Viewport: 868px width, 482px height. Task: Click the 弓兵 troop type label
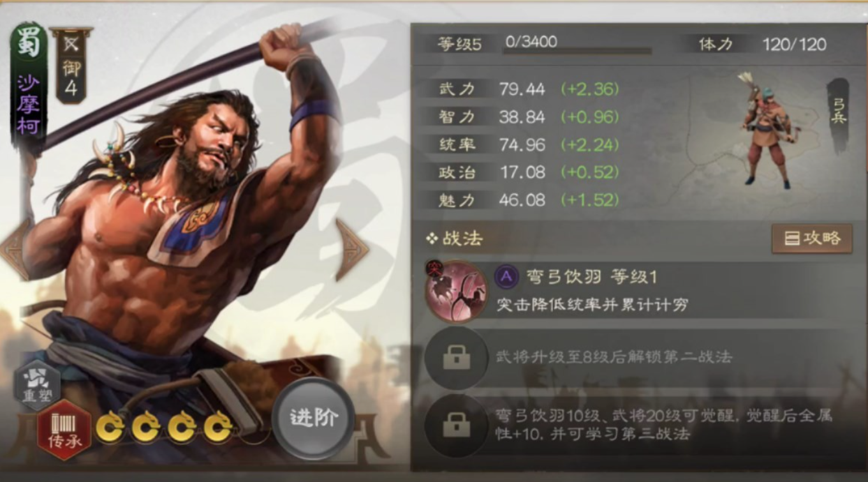coord(839,112)
